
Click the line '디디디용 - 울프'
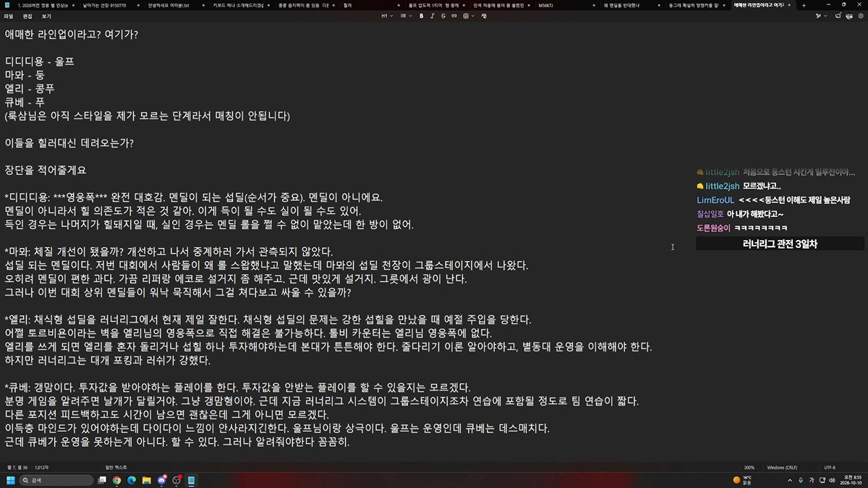[x=40, y=61]
